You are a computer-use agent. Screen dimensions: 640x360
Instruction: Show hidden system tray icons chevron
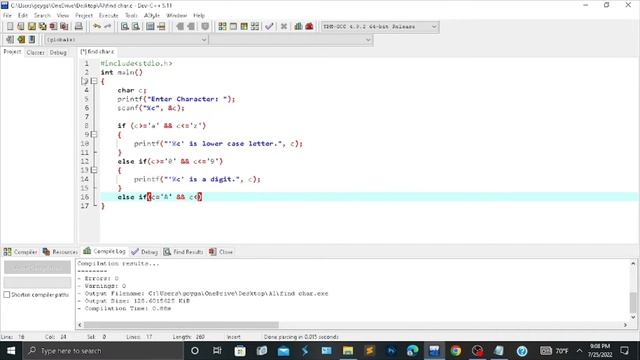(579, 351)
